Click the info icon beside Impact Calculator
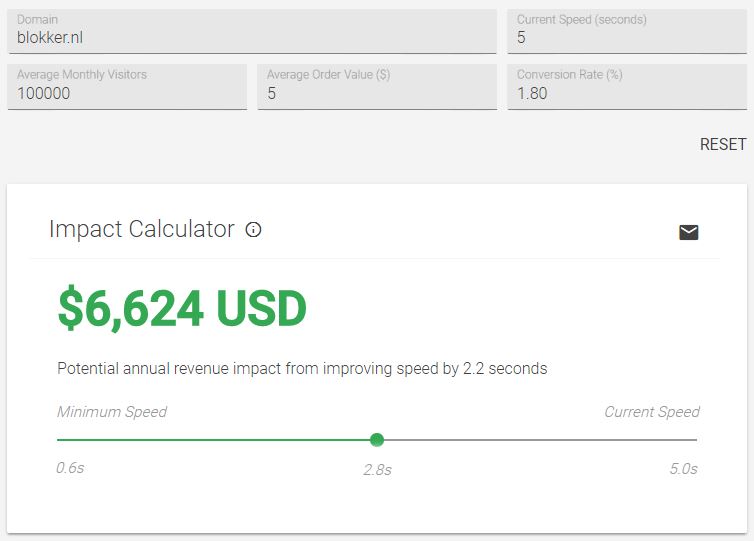Image resolution: width=754 pixels, height=541 pixels. tap(254, 230)
